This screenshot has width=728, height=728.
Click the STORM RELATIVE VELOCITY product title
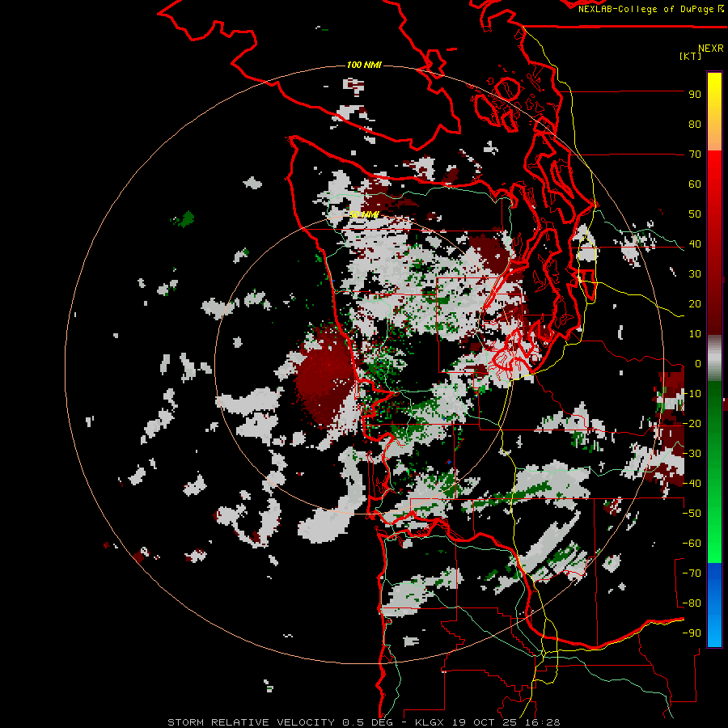click(x=252, y=722)
